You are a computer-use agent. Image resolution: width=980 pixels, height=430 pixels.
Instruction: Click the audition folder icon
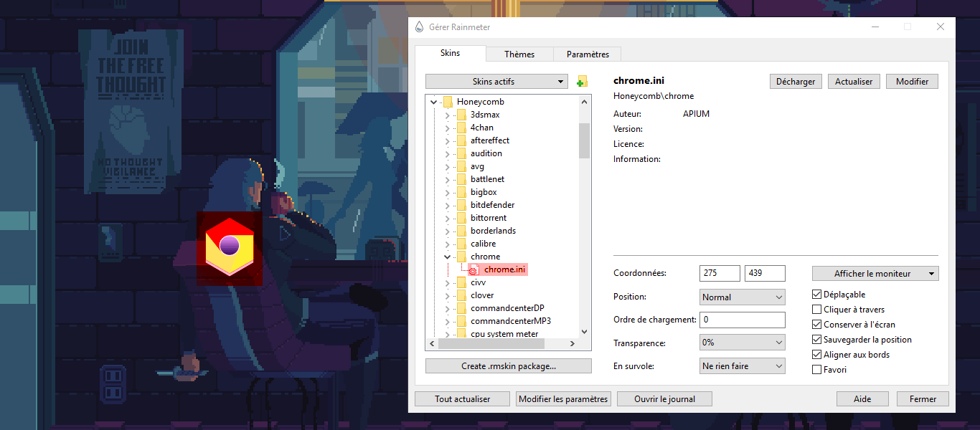click(461, 153)
